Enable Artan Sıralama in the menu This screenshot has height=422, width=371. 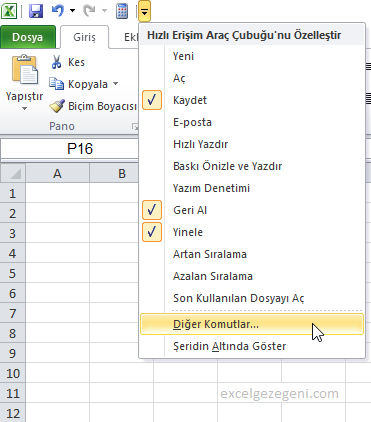(252, 254)
